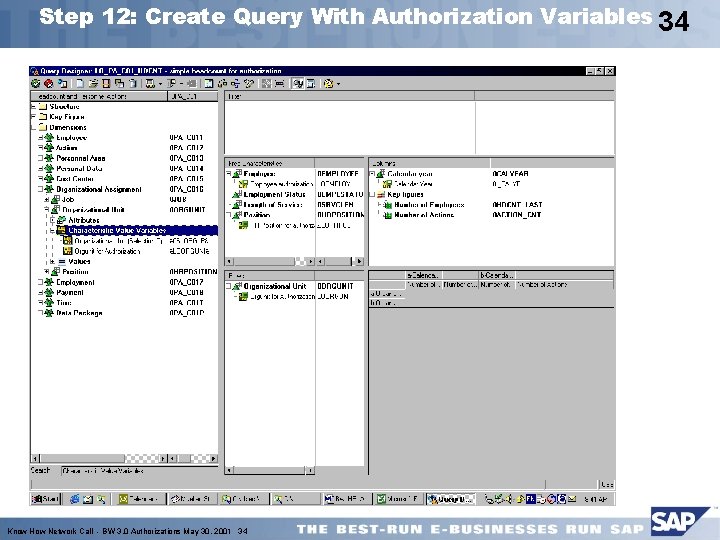Click the Open Query folder icon
This screenshot has width=720, height=540.
pyautogui.click(x=93, y=84)
